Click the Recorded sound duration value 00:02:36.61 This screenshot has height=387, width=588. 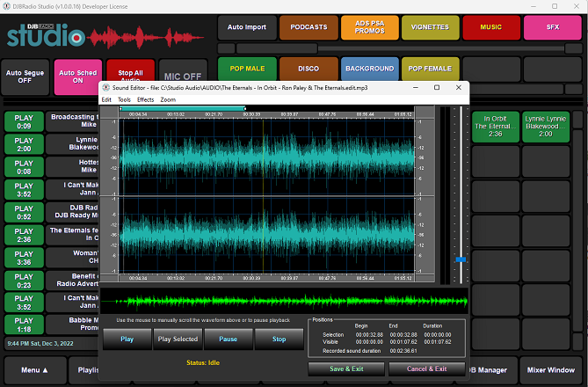tap(403, 351)
